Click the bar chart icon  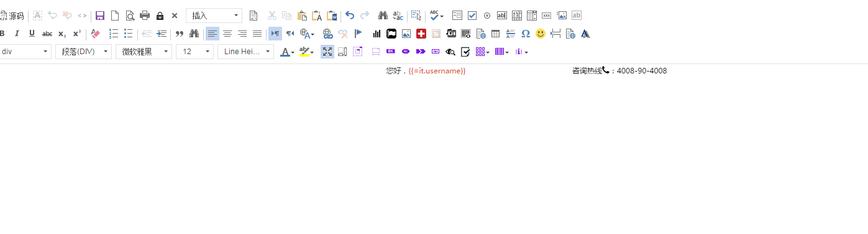[x=377, y=34]
